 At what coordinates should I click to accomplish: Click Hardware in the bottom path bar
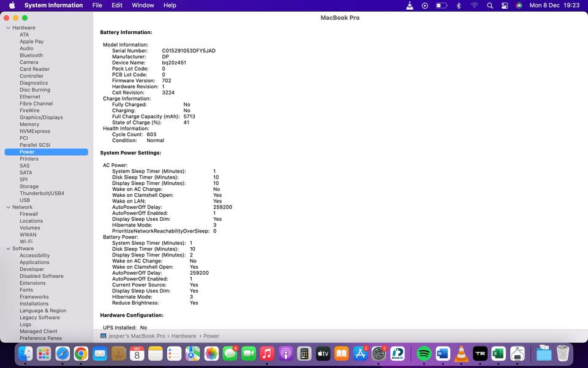pyautogui.click(x=184, y=336)
